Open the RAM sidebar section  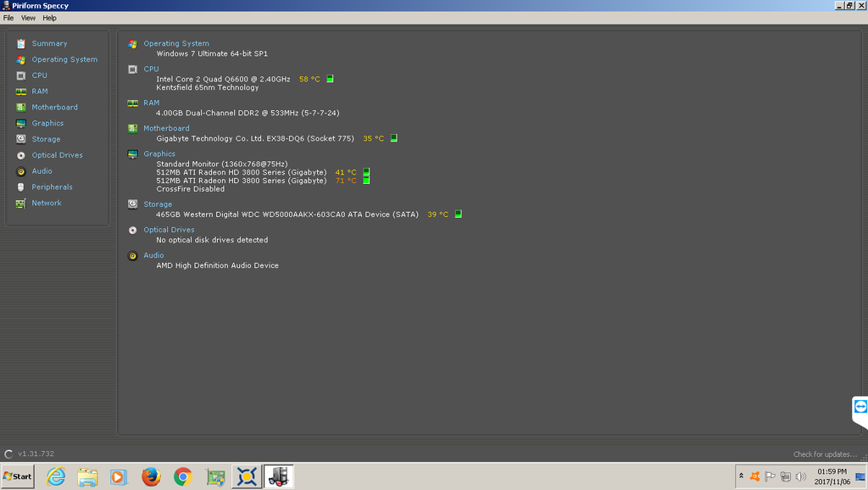tap(39, 92)
